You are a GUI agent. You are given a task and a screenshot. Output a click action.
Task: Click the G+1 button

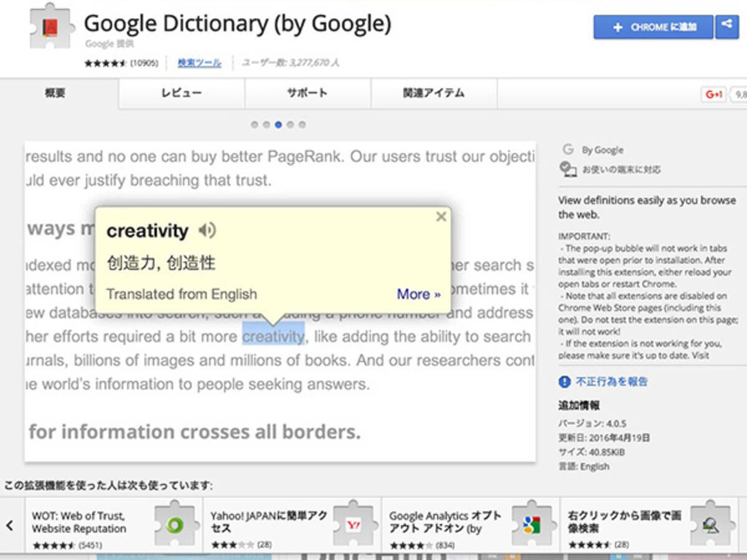click(713, 95)
